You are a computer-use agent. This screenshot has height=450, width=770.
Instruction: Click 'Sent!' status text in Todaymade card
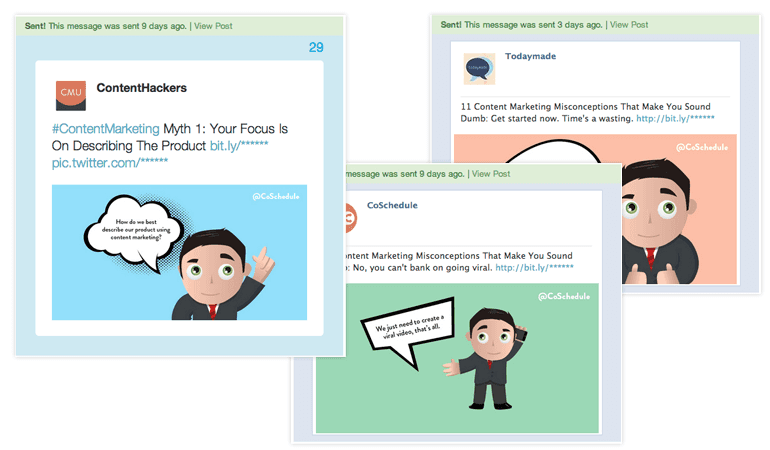pos(450,25)
